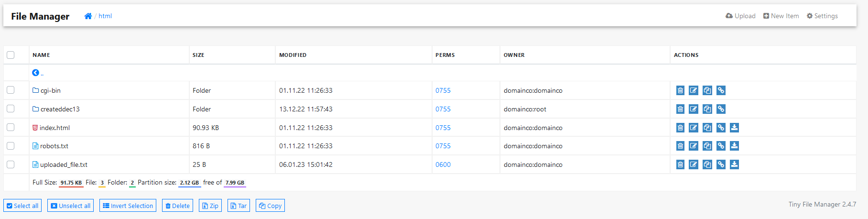Open direct link icon for createddec13
Image resolution: width=868 pixels, height=219 pixels.
pyautogui.click(x=721, y=109)
